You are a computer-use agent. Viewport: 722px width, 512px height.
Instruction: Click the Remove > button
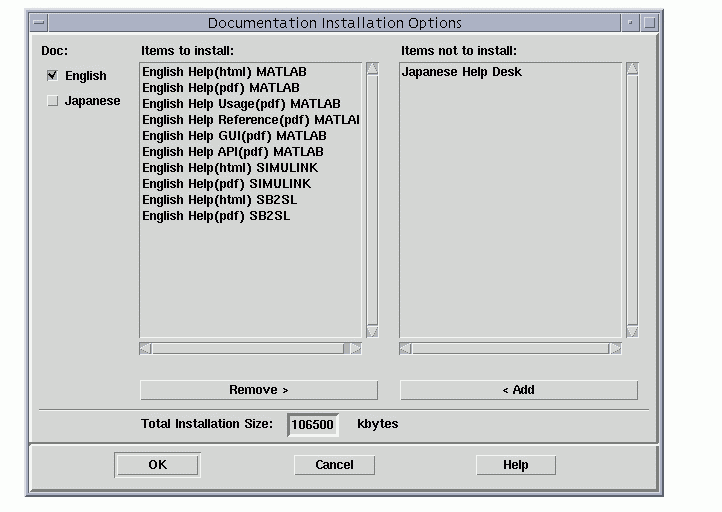coord(259,390)
